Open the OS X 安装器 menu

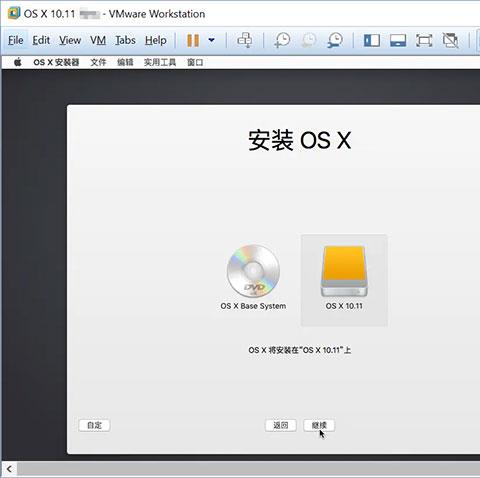pyautogui.click(x=56, y=62)
